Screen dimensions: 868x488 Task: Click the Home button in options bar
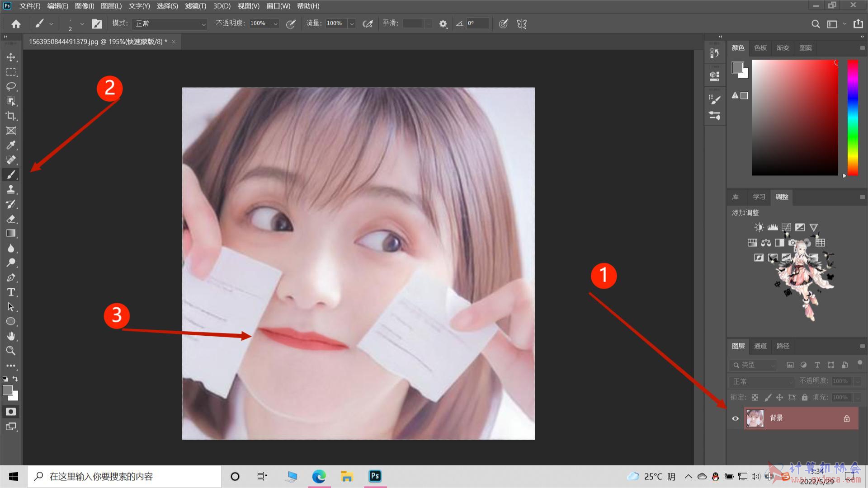pyautogui.click(x=16, y=23)
